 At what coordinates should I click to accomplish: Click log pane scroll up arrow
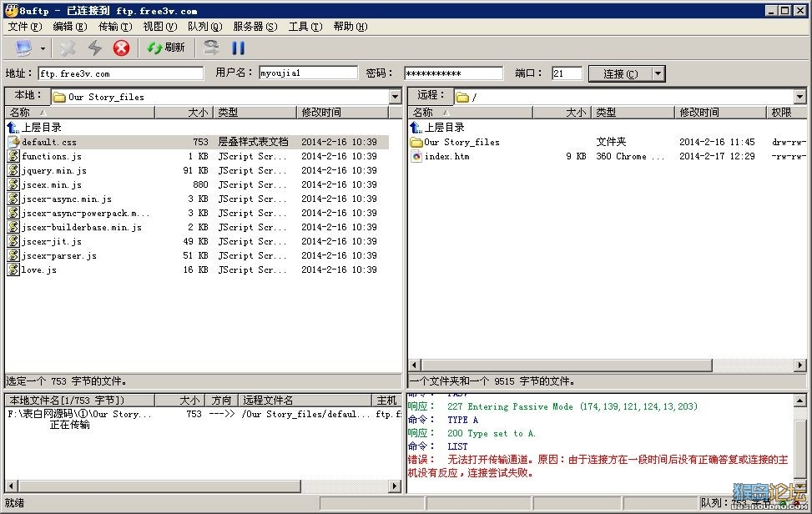799,401
